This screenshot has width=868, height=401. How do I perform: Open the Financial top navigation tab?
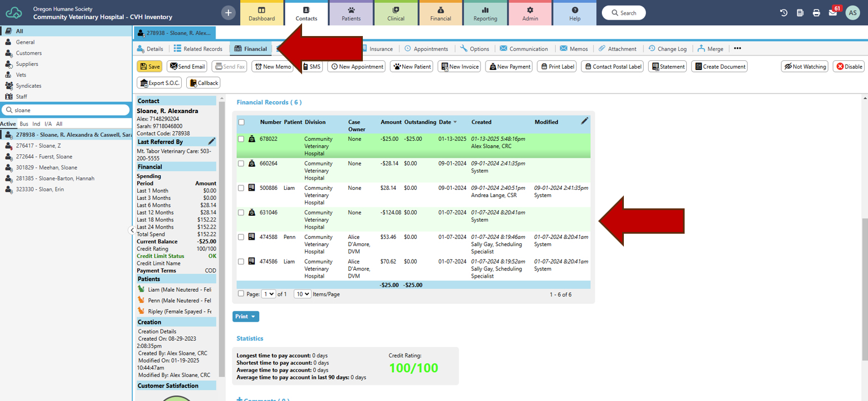pyautogui.click(x=440, y=14)
